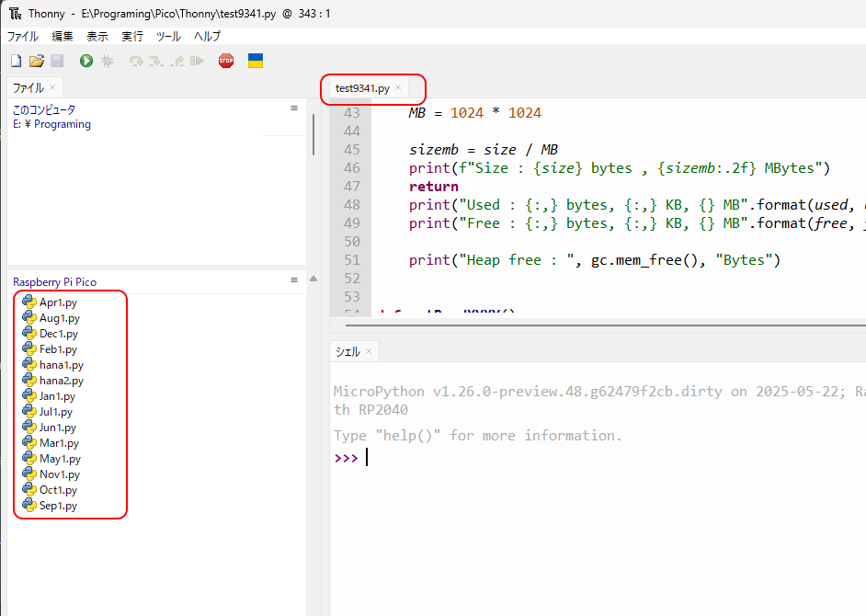The image size is (866, 616).
Task: Select May1.py in Pico file list
Action: [60, 459]
